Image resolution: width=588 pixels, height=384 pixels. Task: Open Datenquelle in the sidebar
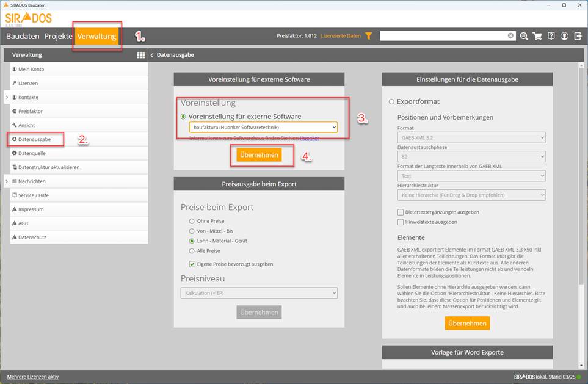point(79,153)
